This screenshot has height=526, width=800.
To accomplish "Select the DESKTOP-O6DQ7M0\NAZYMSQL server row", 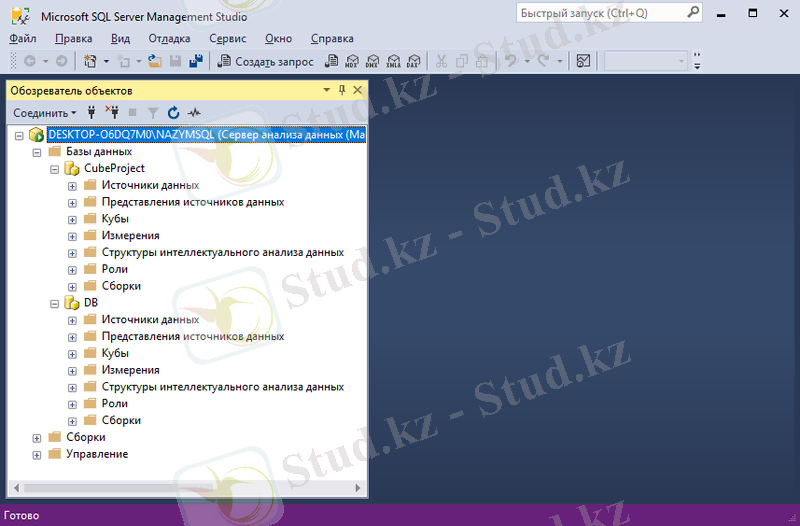I will [x=206, y=135].
